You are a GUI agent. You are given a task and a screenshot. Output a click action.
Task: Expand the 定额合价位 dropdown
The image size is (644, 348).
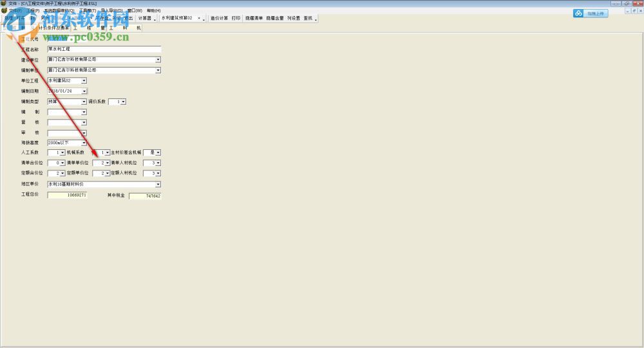click(62, 174)
